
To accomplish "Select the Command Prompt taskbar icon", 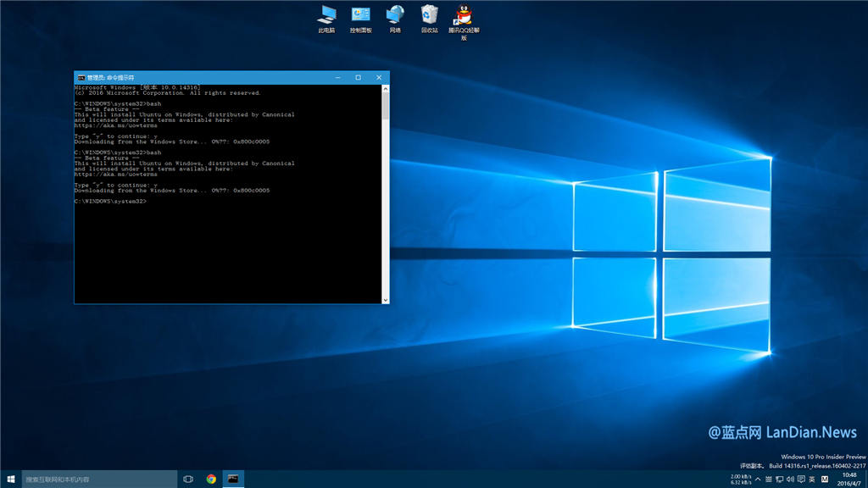I will coord(232,479).
